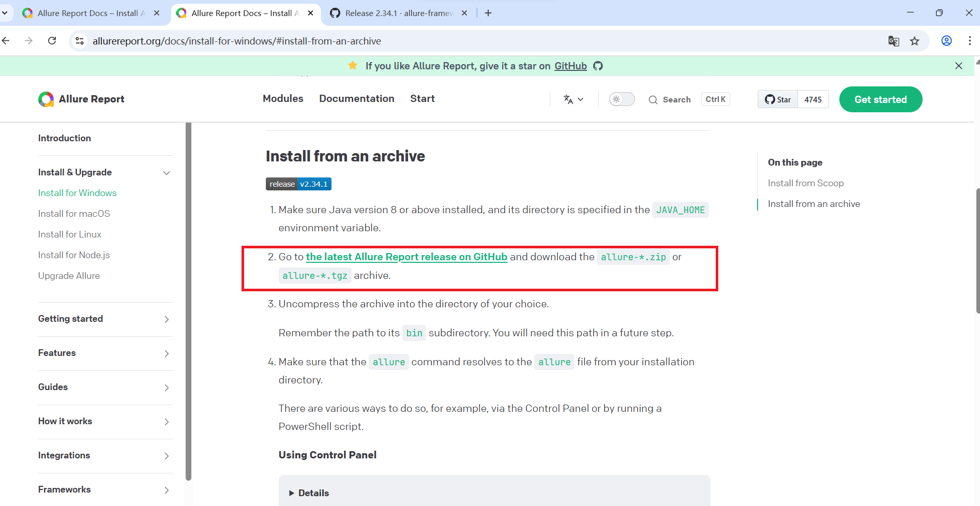Open the site information icon in address bar

(80, 41)
